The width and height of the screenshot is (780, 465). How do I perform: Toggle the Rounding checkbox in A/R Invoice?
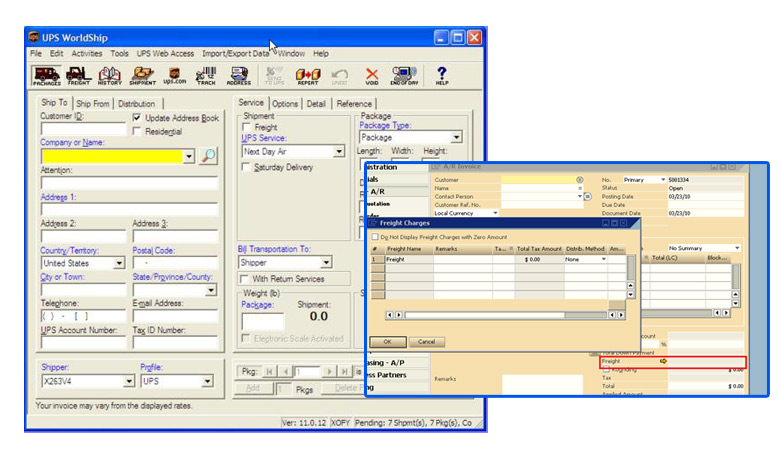tap(606, 370)
